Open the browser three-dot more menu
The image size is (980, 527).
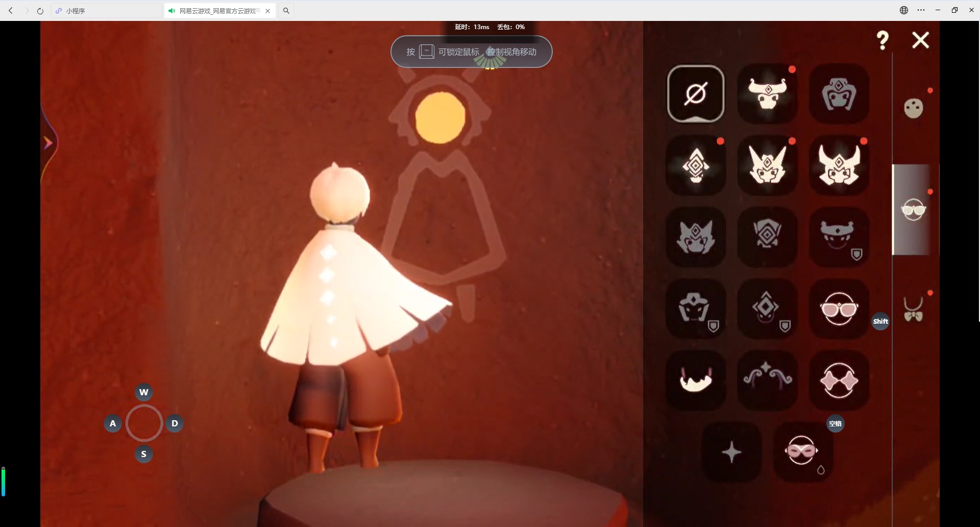(921, 10)
